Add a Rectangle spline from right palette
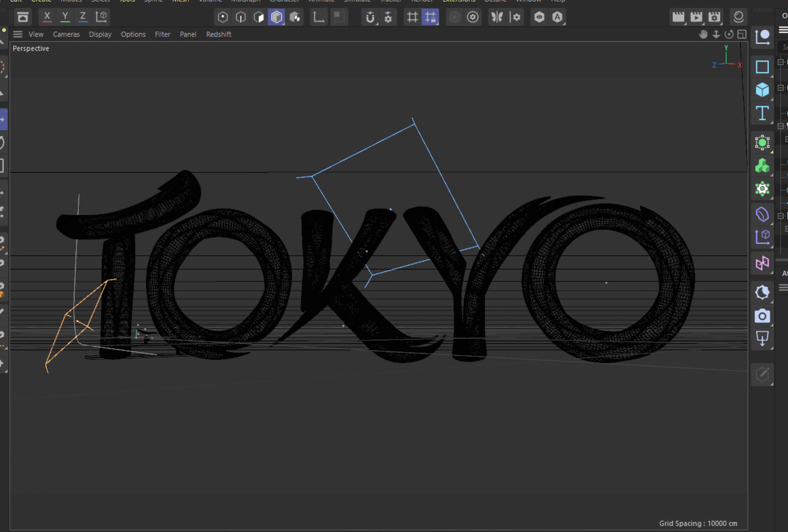Viewport: 788px width, 532px height. 762,66
